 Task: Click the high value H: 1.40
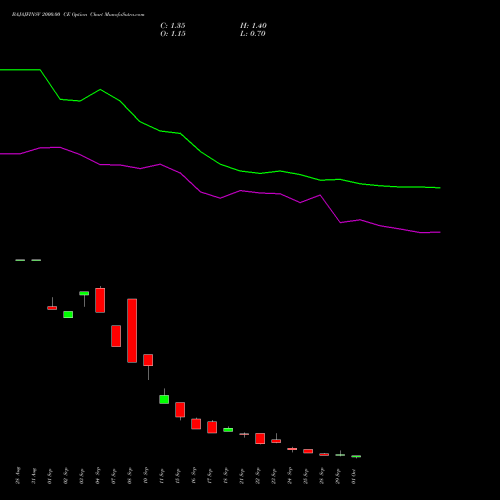[x=253, y=26]
